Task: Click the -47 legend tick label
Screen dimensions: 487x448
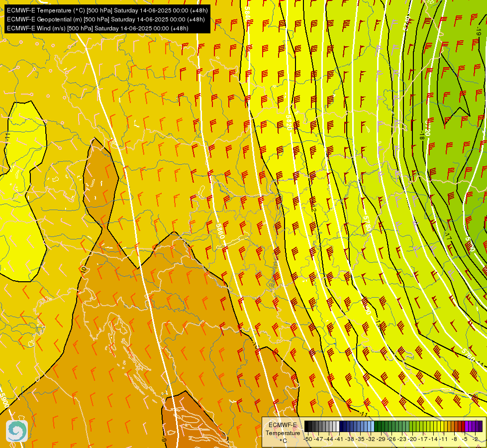Action: [319, 439]
